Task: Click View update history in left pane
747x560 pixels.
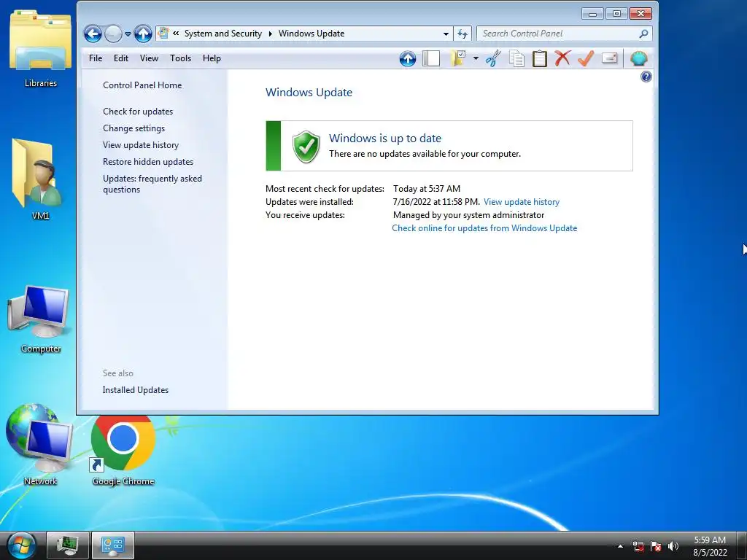Action: coord(141,145)
